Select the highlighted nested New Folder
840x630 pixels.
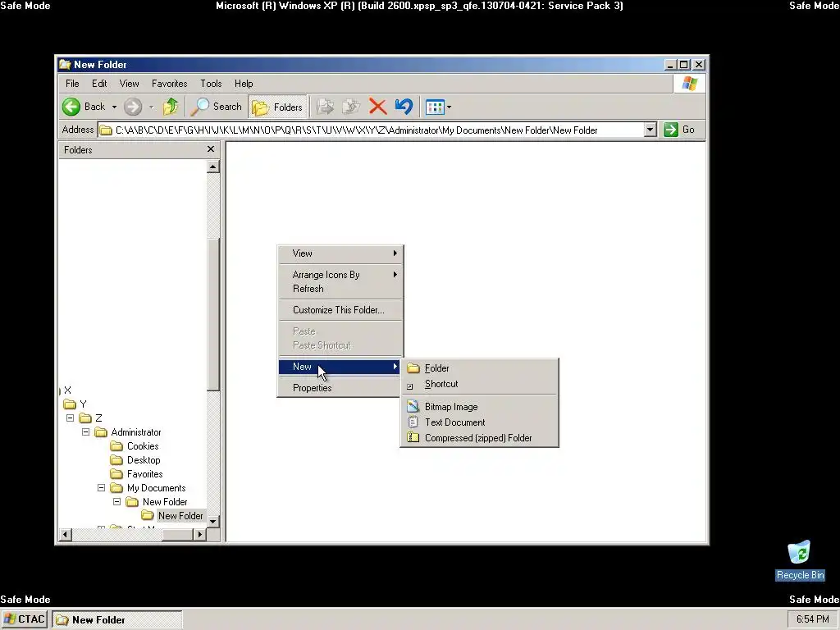coord(180,515)
